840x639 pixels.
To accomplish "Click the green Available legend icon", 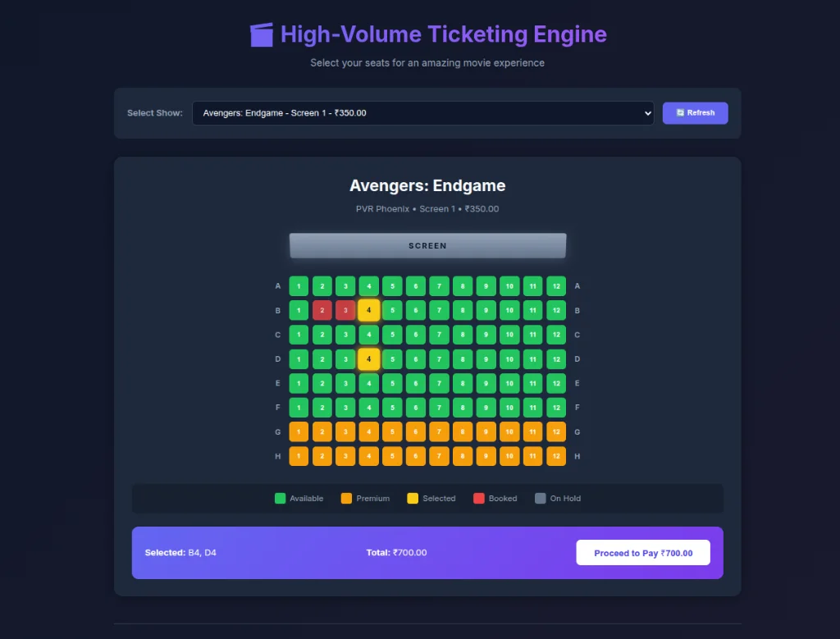I will click(281, 498).
